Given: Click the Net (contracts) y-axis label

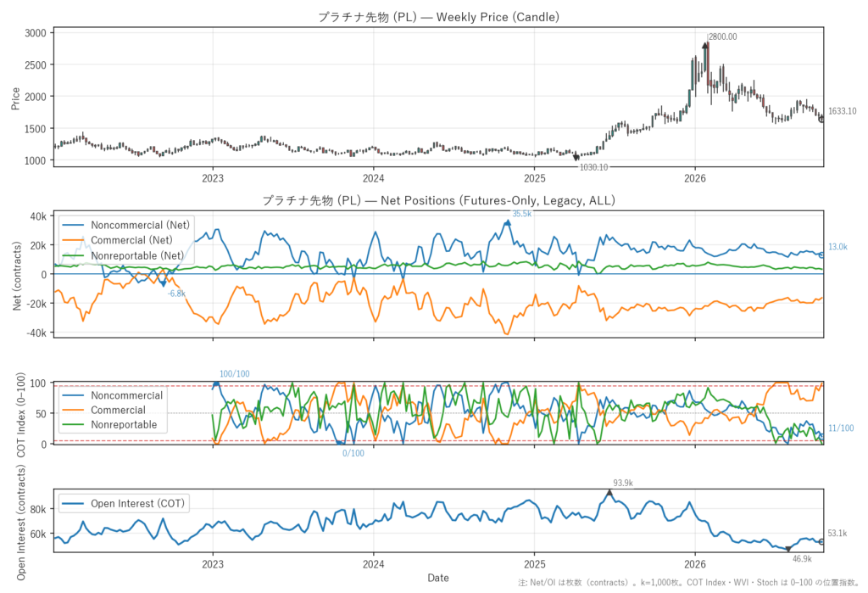Looking at the screenshot, I should (17, 276).
